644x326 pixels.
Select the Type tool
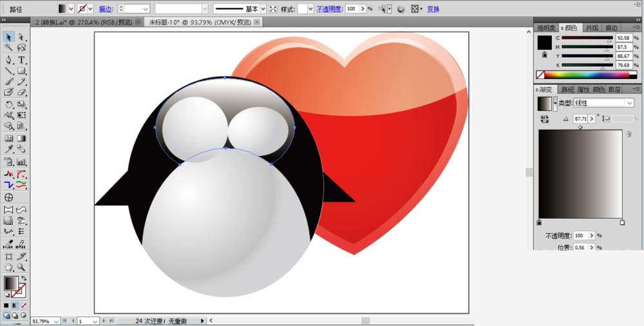pyautogui.click(x=21, y=61)
